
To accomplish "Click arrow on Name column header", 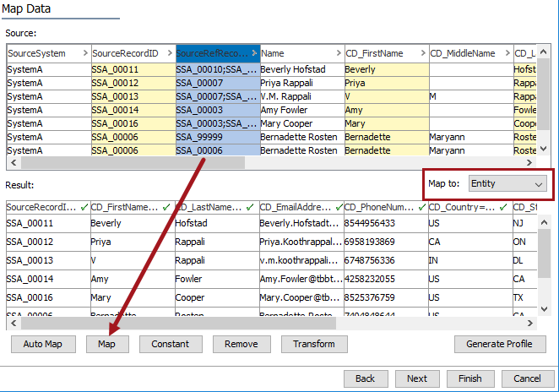I will pyautogui.click(x=338, y=53).
